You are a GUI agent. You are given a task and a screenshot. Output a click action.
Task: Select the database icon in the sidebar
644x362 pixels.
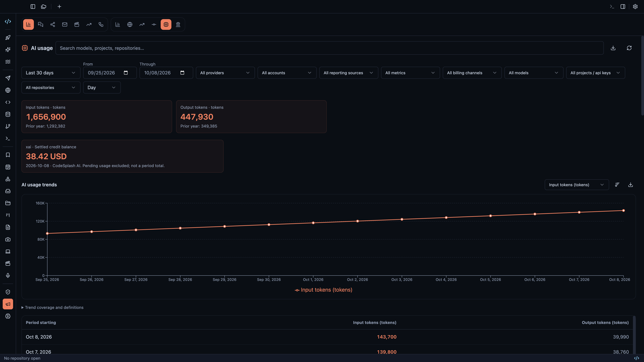click(x=8, y=114)
